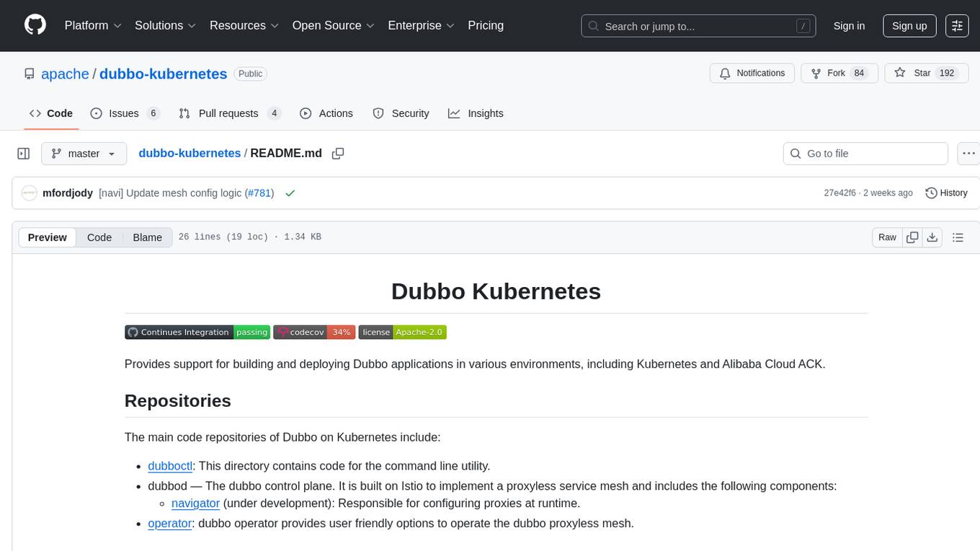Switch to the Security tab

401,113
